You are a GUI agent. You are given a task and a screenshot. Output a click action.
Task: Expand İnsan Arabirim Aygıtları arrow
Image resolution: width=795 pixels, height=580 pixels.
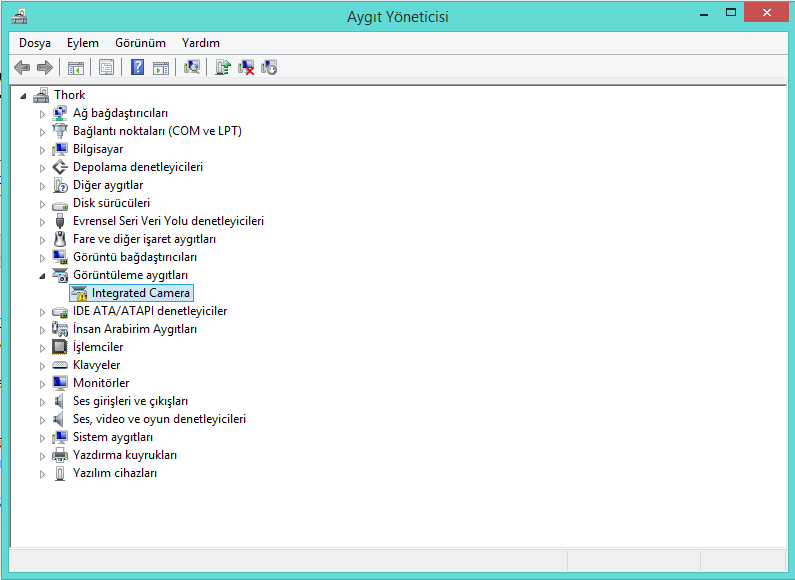43,330
